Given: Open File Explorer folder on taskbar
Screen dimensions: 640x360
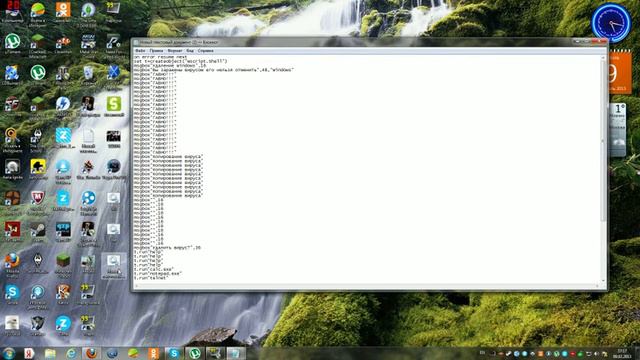Looking at the screenshot, I should (50, 353).
